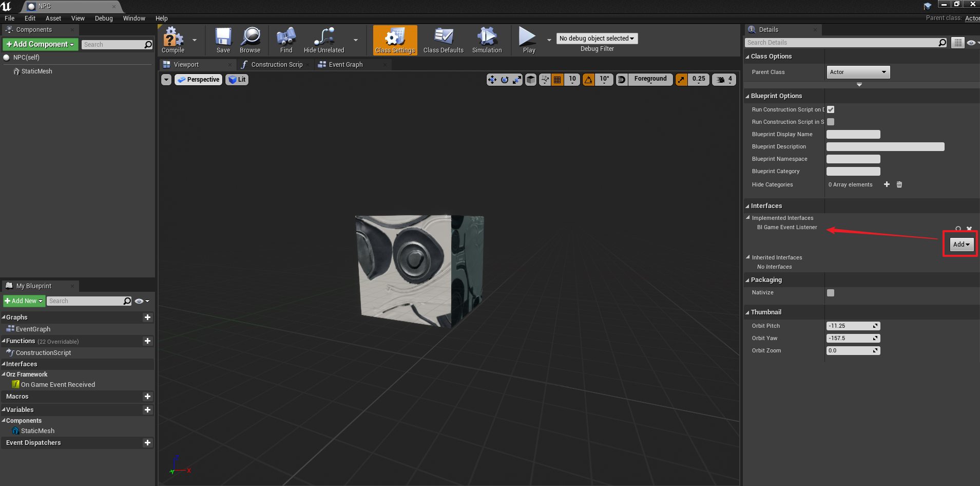Start Simulation in viewport
This screenshot has height=486, width=980.
[487, 40]
